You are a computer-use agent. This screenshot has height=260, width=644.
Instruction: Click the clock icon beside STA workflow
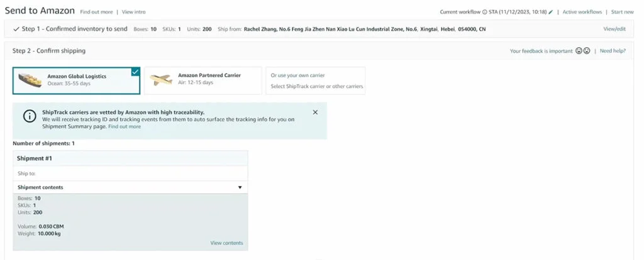click(x=485, y=12)
